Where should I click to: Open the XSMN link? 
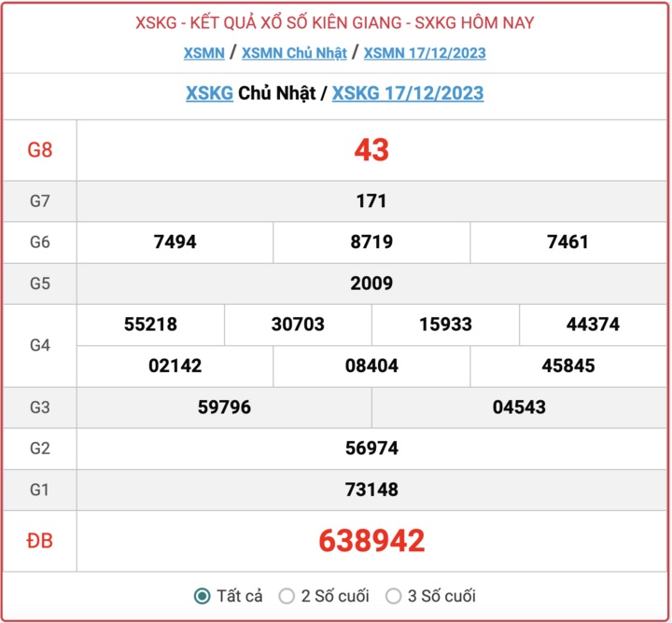pyautogui.click(x=204, y=53)
